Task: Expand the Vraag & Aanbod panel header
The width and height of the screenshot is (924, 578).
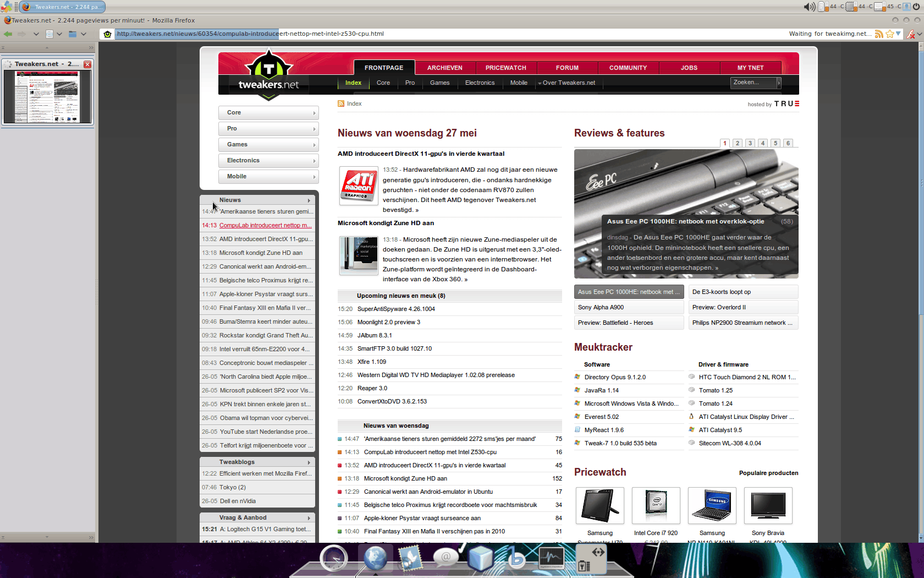Action: coord(257,517)
